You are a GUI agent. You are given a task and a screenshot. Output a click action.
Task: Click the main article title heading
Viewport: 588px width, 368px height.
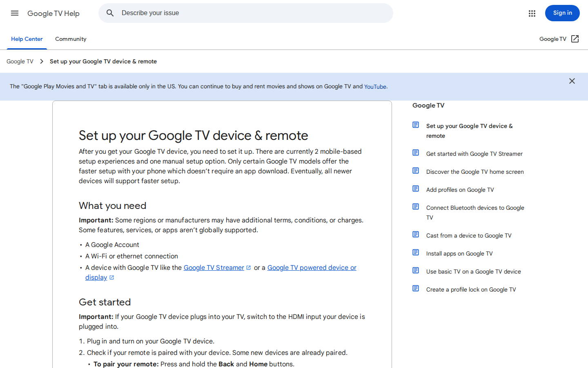(x=194, y=135)
